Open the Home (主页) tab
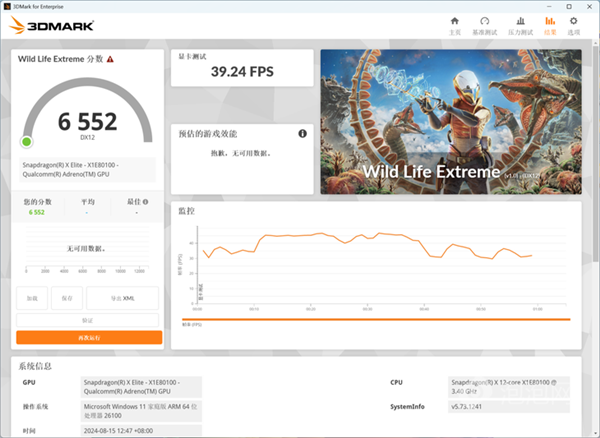This screenshot has height=438, width=600. click(x=455, y=25)
